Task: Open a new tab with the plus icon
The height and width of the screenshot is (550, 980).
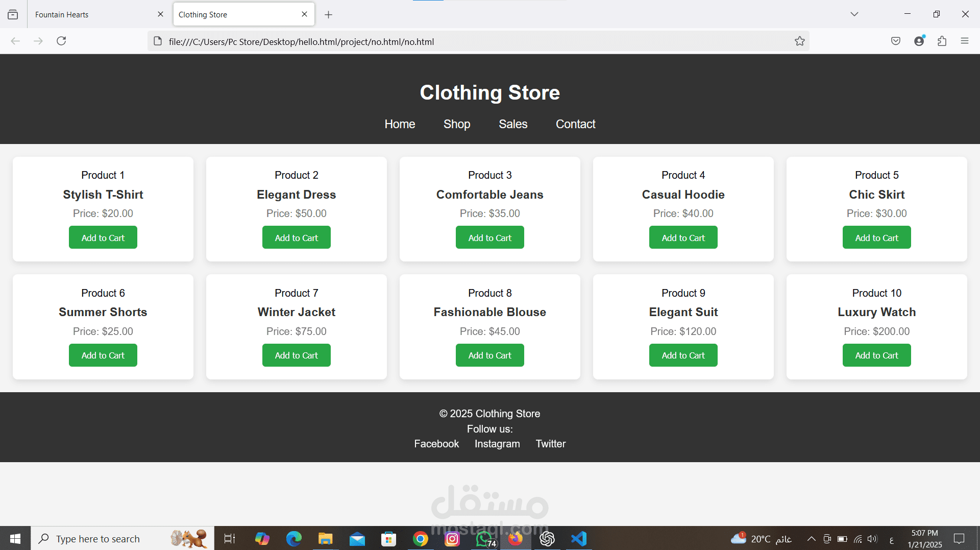Action: click(x=329, y=15)
